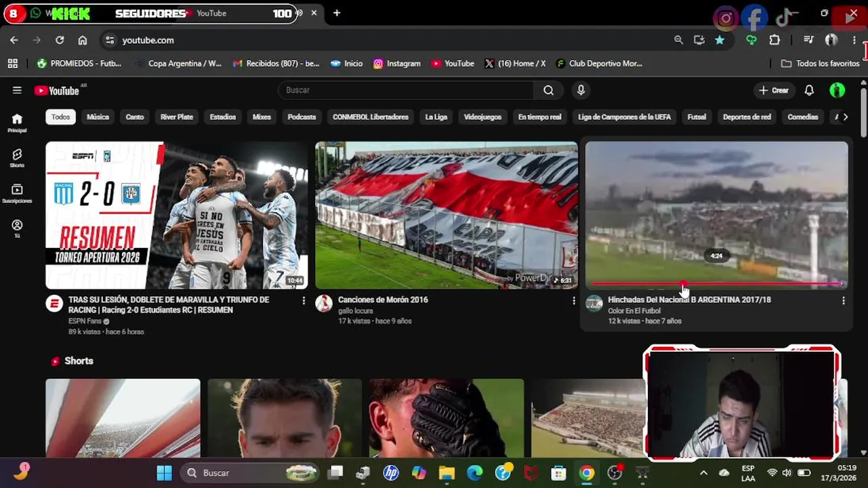Open Chrome zoom magnifier in address bar

point(678,40)
